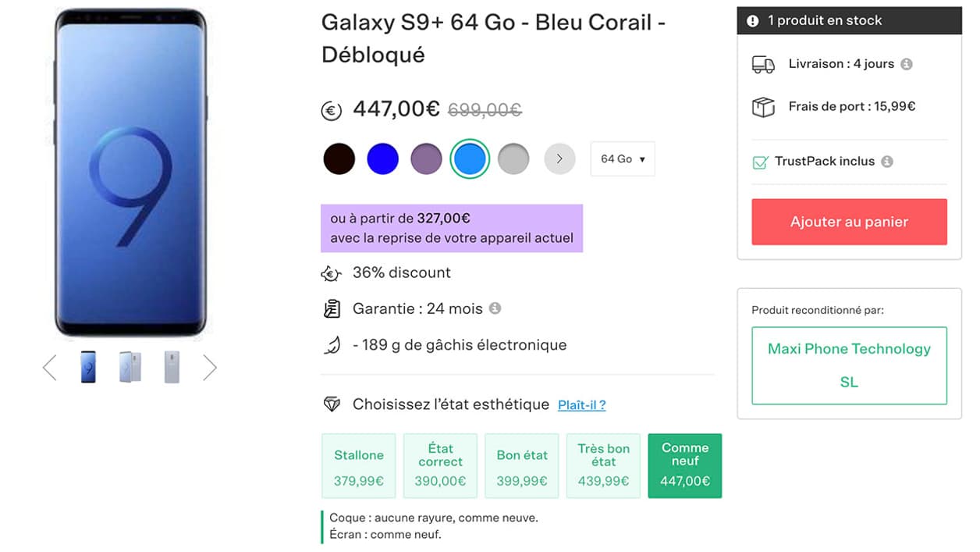Click the delivery info icon next to 4 jours

(x=907, y=64)
